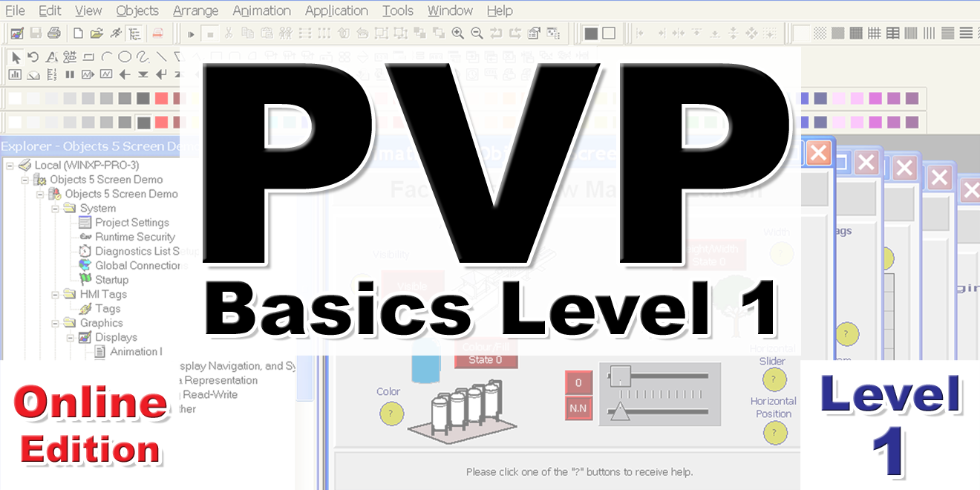Viewport: 980px width, 490px height.
Task: Pick the red color swatch in top palette row
Action: coord(160,98)
